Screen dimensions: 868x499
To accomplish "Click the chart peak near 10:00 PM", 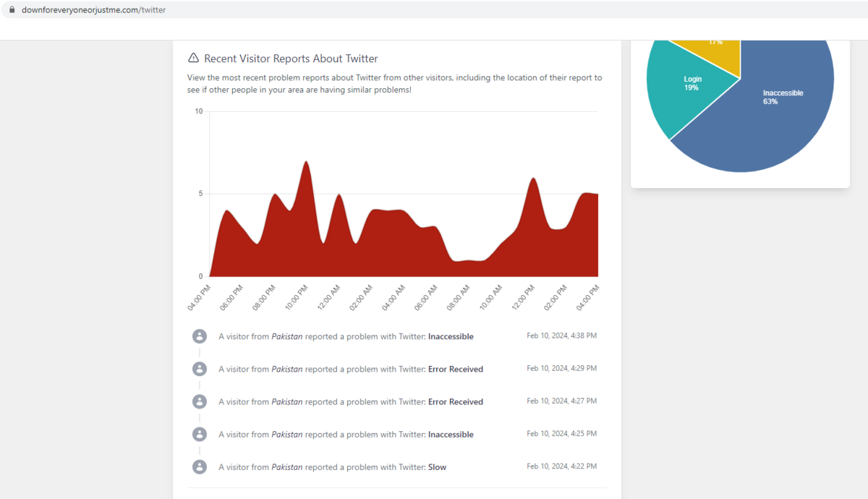I will [306, 162].
